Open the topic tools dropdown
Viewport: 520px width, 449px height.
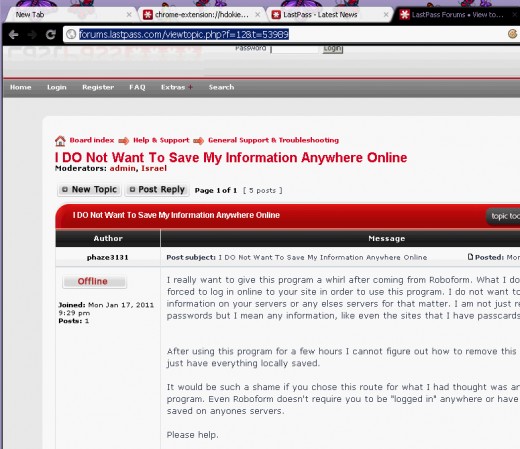[x=504, y=216]
